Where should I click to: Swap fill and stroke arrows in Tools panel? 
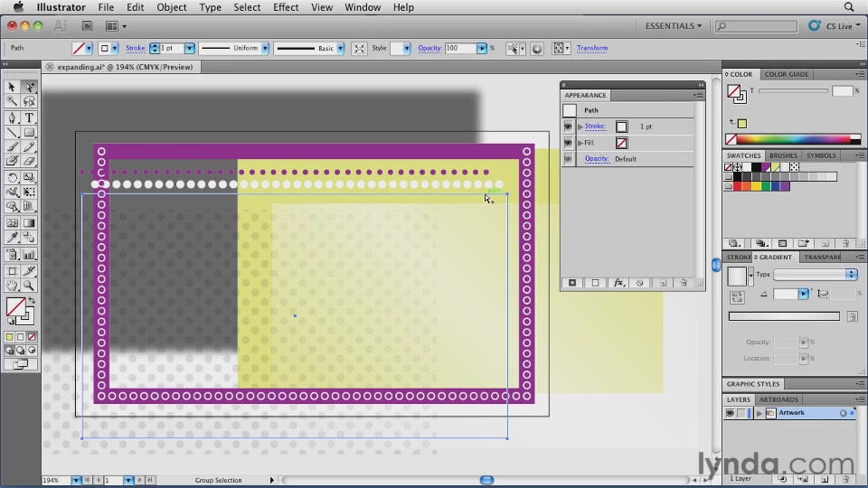(32, 300)
